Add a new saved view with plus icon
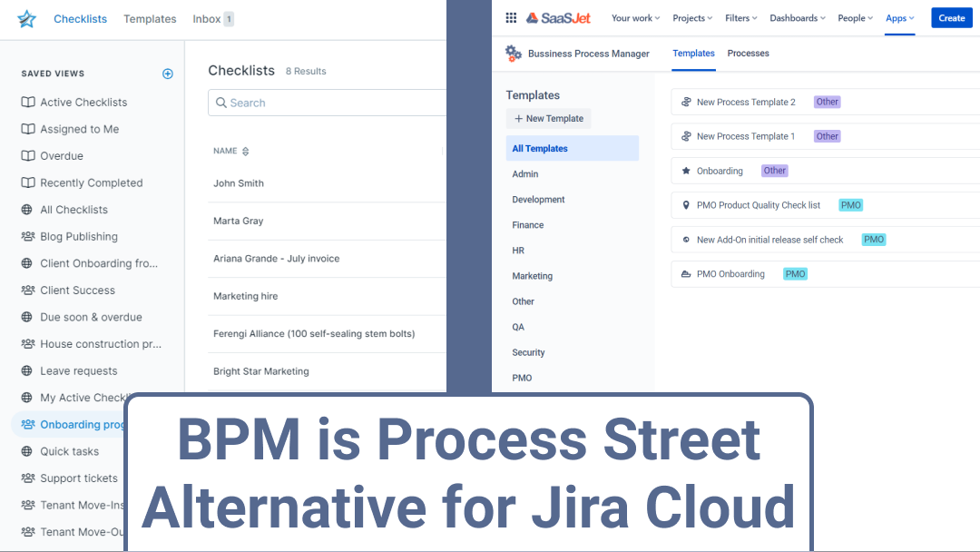This screenshot has width=980, height=552. pyautogui.click(x=168, y=74)
